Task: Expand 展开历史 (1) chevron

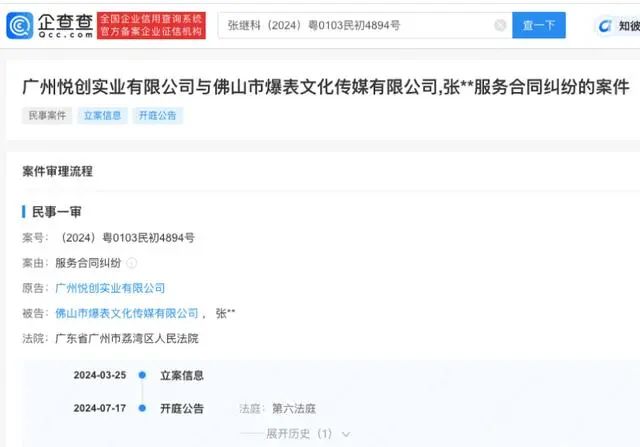Action: tap(346, 434)
